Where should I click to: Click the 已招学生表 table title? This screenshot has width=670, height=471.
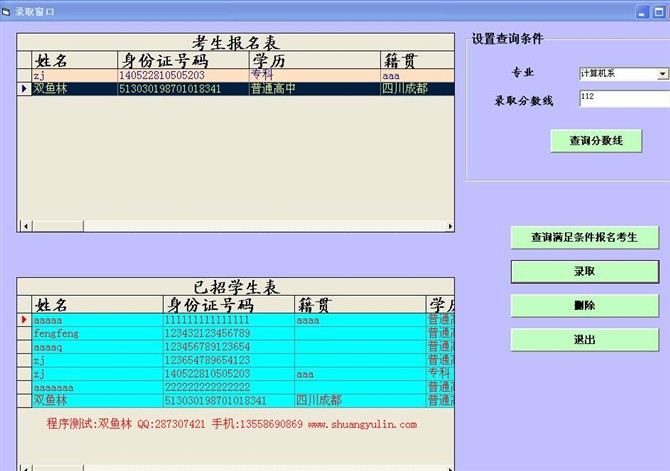[x=236, y=287]
